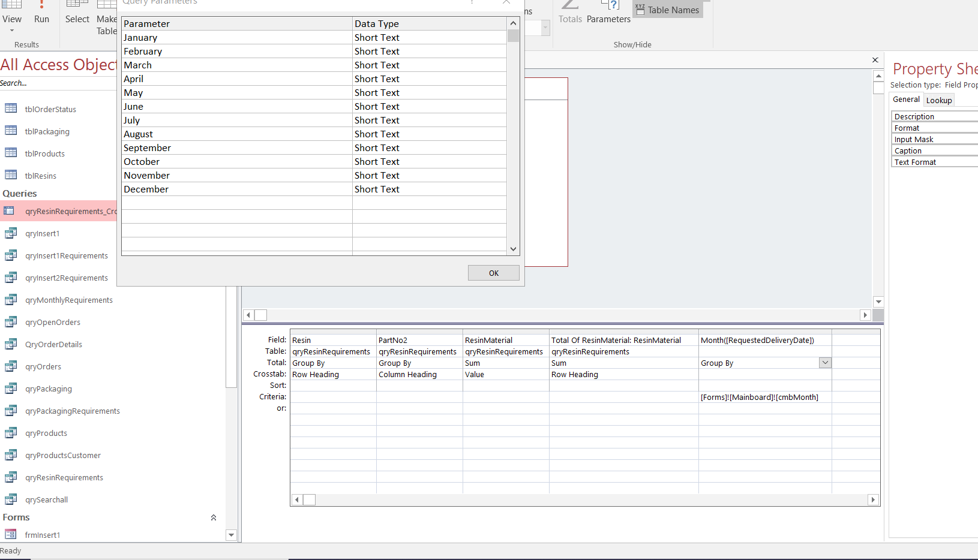Click the Short Text data type for November

(430, 175)
